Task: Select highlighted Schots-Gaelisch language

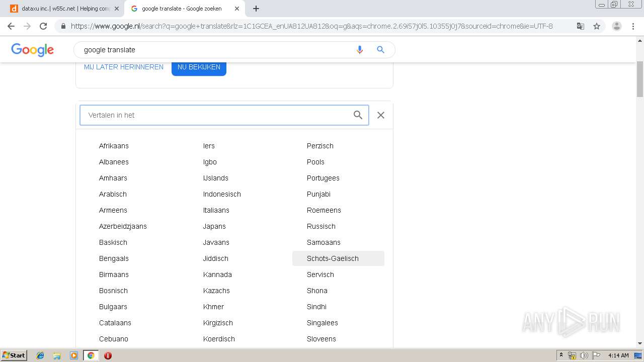Action: point(338,258)
